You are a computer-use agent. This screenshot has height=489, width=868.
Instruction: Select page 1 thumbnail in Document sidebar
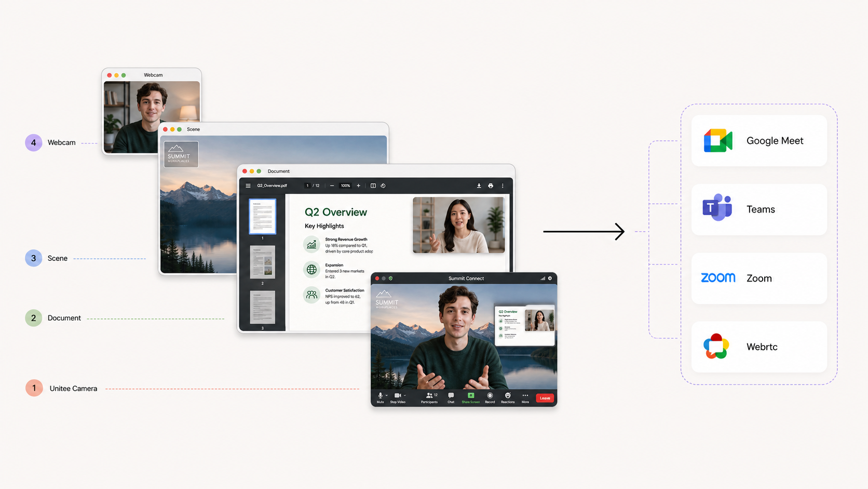click(262, 216)
